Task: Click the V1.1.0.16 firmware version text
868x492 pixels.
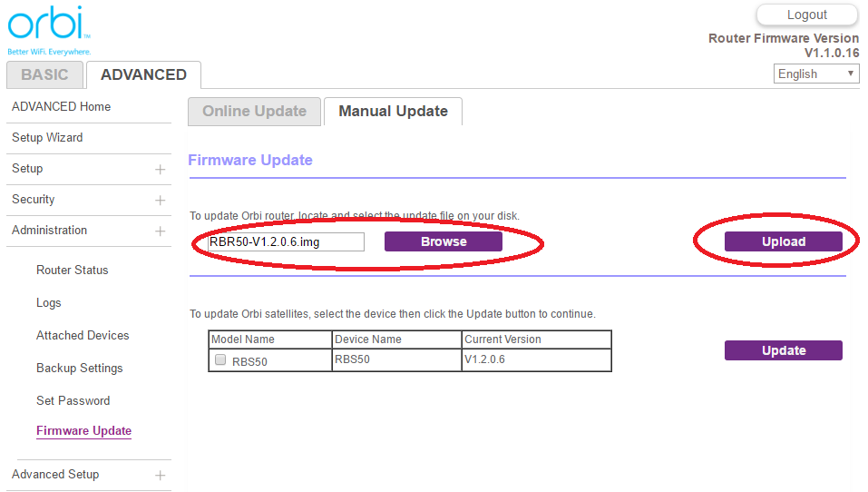Action: [832, 54]
